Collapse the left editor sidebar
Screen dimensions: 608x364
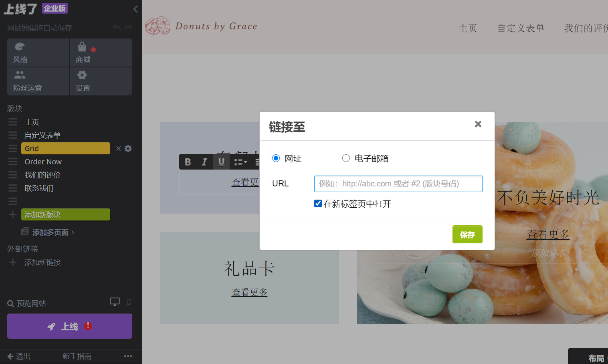pos(135,9)
